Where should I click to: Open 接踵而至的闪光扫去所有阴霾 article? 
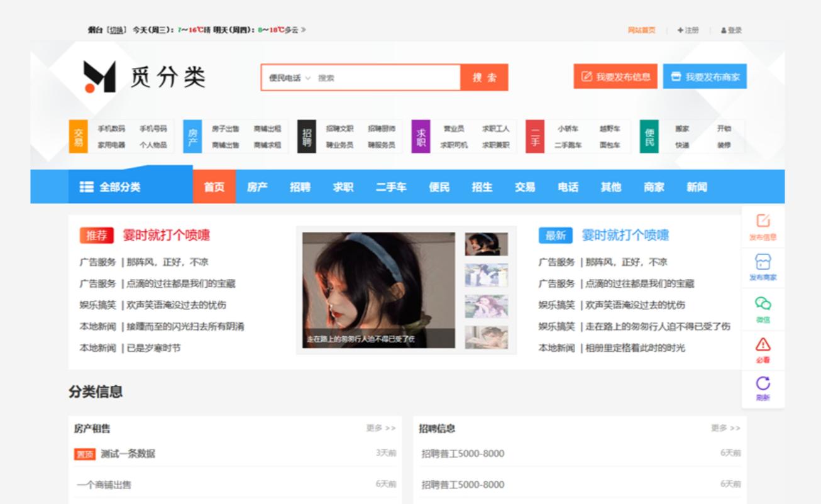point(185,326)
